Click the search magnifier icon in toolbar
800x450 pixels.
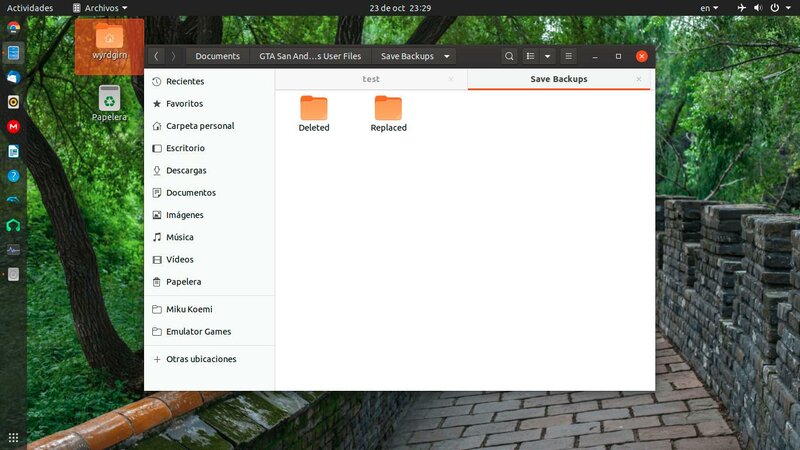(509, 56)
